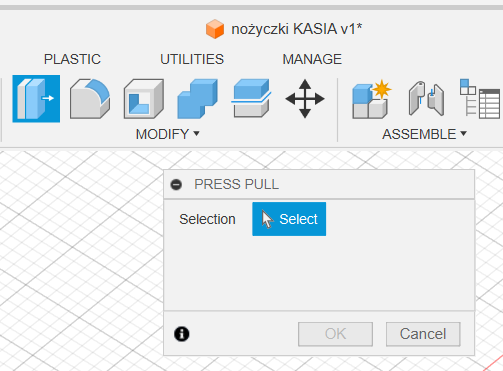Viewport: 503px width, 371px height.
Task: Switch to the PLASTIC tab
Action: click(72, 59)
